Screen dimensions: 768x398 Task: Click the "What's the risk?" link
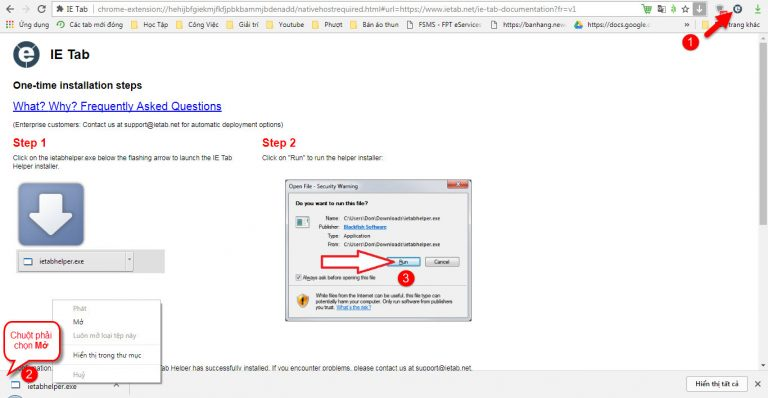coord(354,307)
